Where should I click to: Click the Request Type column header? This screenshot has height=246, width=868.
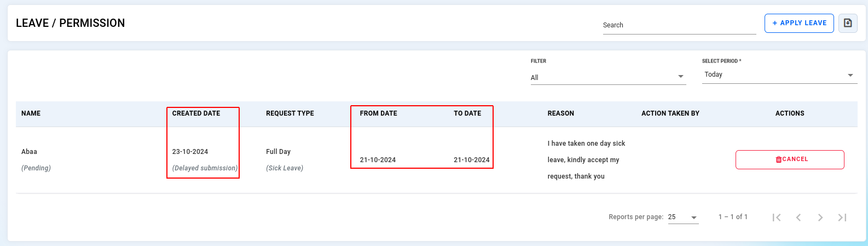[290, 113]
